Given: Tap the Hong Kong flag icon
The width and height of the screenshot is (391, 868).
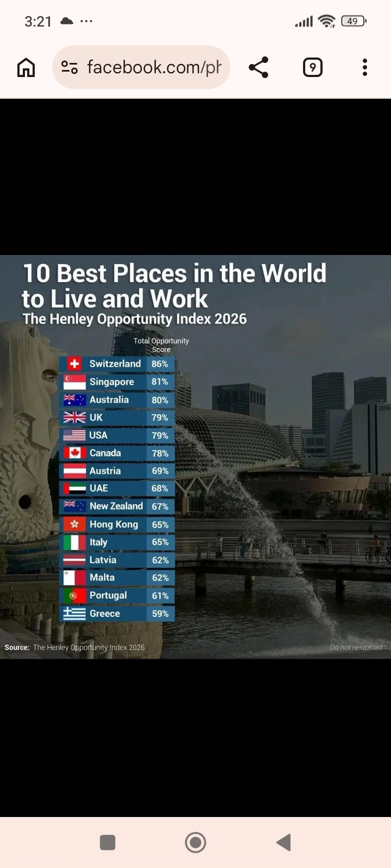Looking at the screenshot, I should (x=74, y=525).
